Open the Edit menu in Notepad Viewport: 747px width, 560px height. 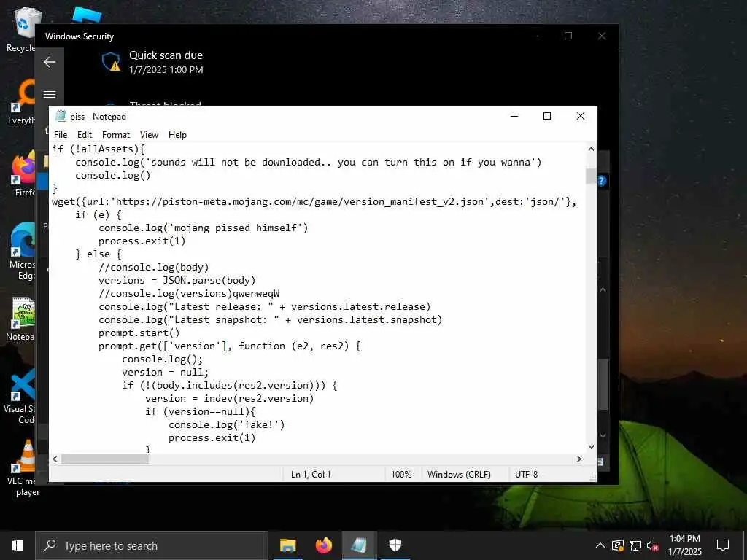pos(85,135)
